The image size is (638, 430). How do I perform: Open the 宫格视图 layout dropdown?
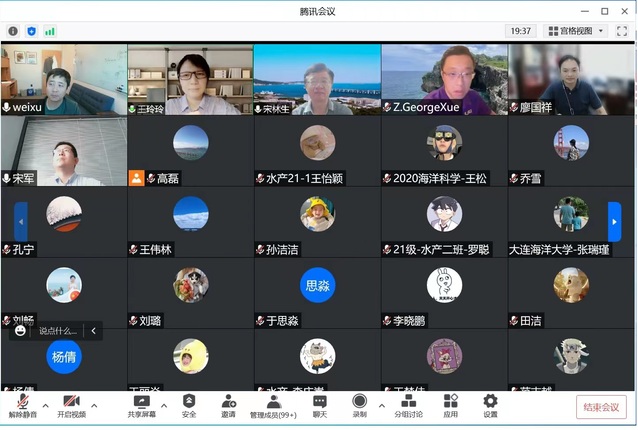575,31
